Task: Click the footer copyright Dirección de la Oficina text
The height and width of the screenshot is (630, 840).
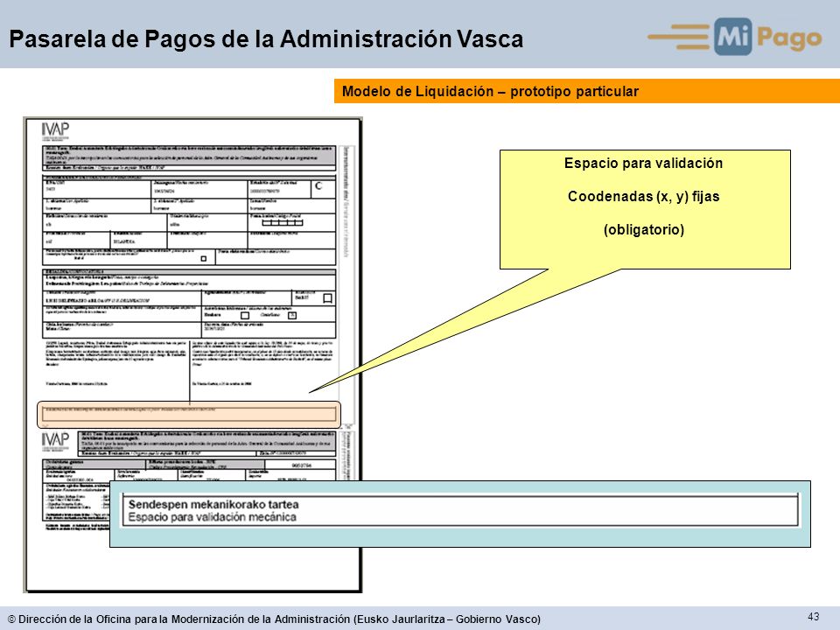Action: 274,619
